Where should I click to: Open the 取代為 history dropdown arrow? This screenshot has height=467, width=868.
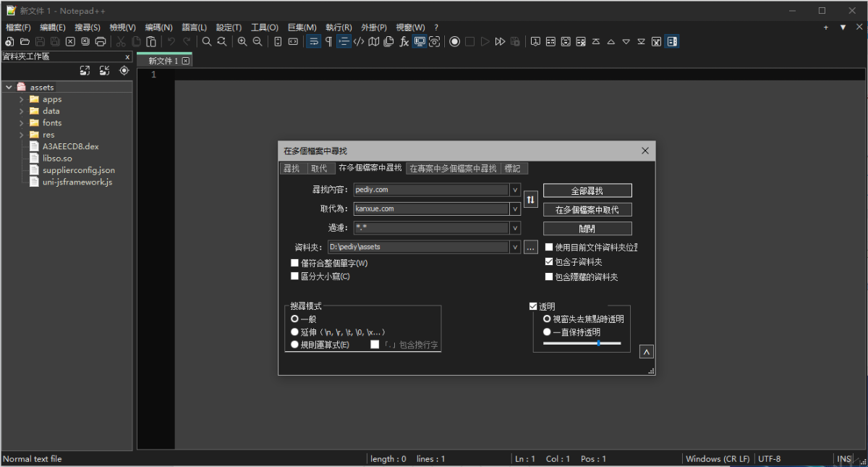click(515, 209)
